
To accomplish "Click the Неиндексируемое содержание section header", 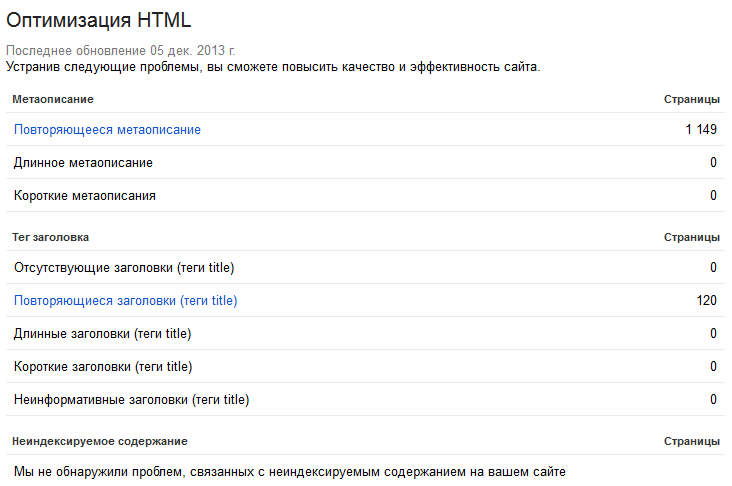I will tap(100, 441).
